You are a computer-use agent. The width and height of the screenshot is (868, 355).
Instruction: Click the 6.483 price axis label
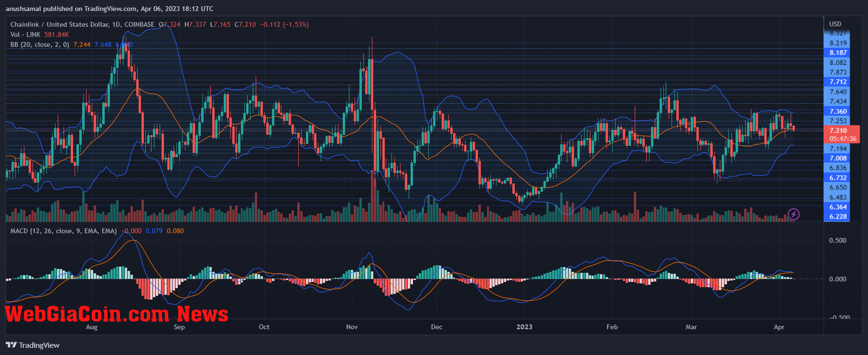coord(838,197)
